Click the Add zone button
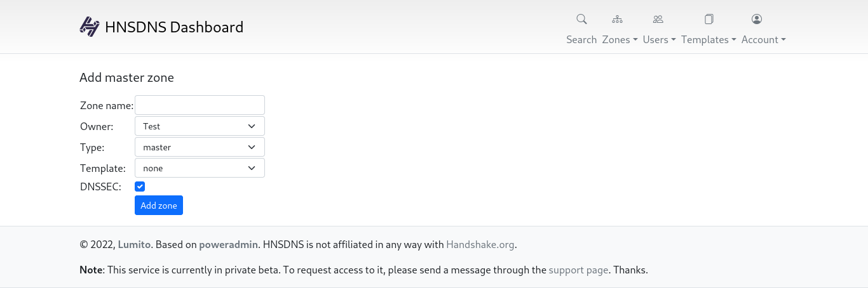868x288 pixels. click(159, 206)
